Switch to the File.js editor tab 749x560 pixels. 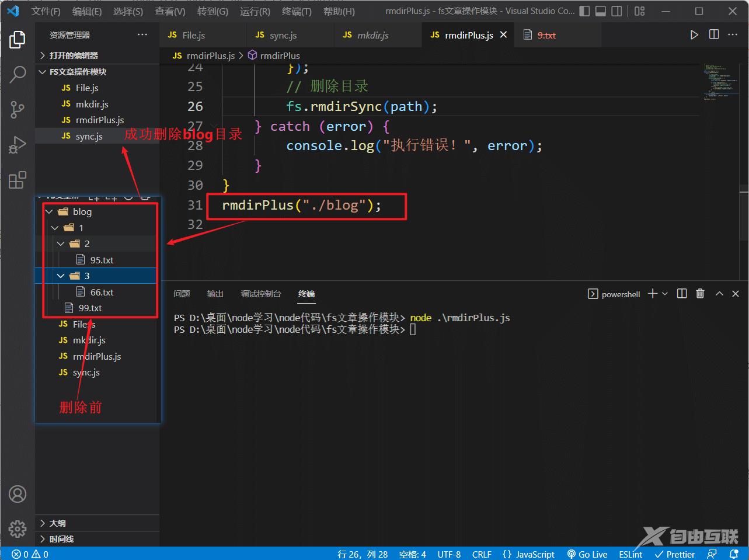[203, 35]
